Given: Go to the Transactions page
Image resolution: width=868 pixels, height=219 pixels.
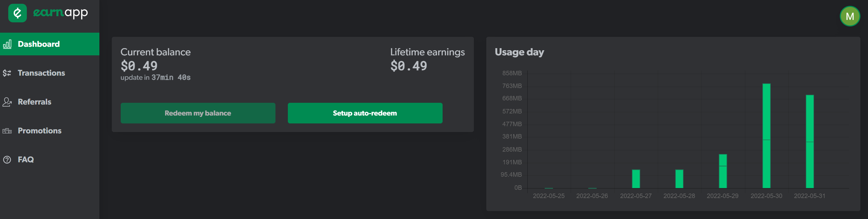Looking at the screenshot, I should (x=50, y=73).
